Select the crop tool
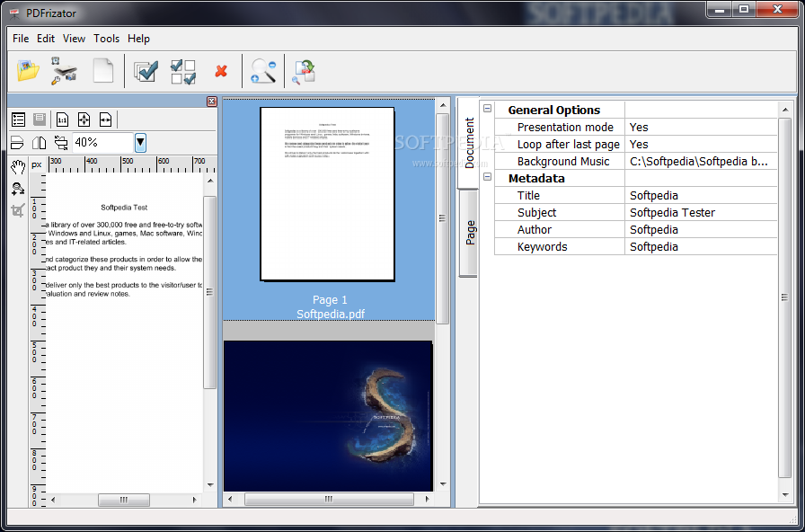Image resolution: width=805 pixels, height=532 pixels. click(x=18, y=210)
